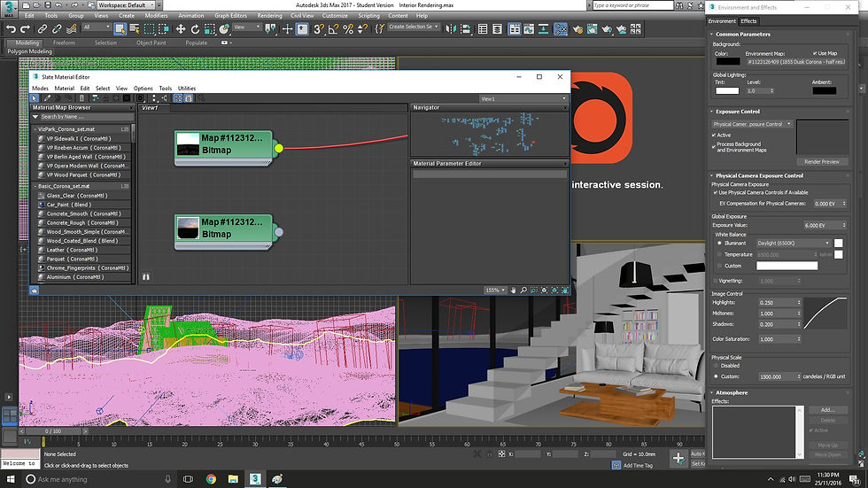Click Slate editor Select tool arrow icon
868x488 pixels.
35,98
